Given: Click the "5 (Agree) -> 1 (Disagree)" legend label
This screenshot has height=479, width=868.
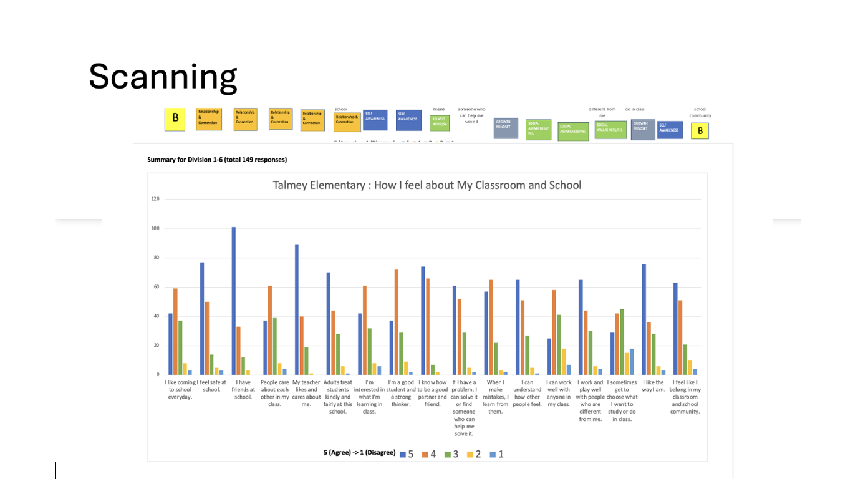Looking at the screenshot, I should (x=359, y=452).
